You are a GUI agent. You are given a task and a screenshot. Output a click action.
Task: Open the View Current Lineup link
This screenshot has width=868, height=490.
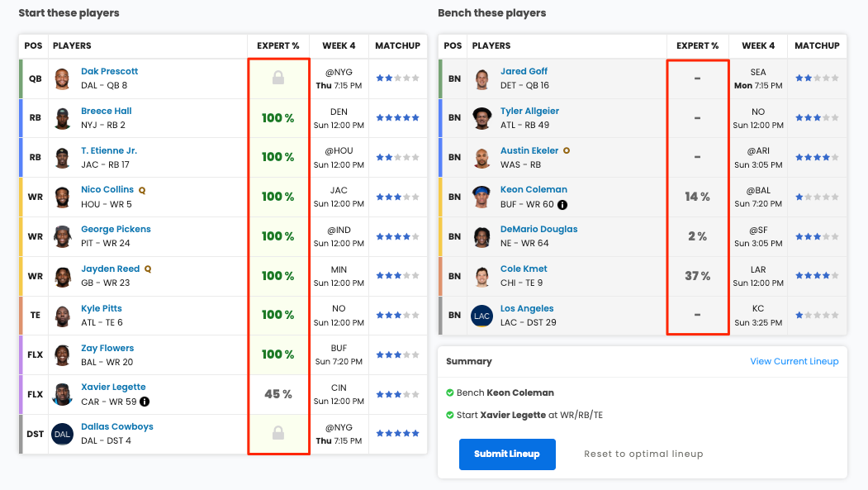[x=794, y=361]
